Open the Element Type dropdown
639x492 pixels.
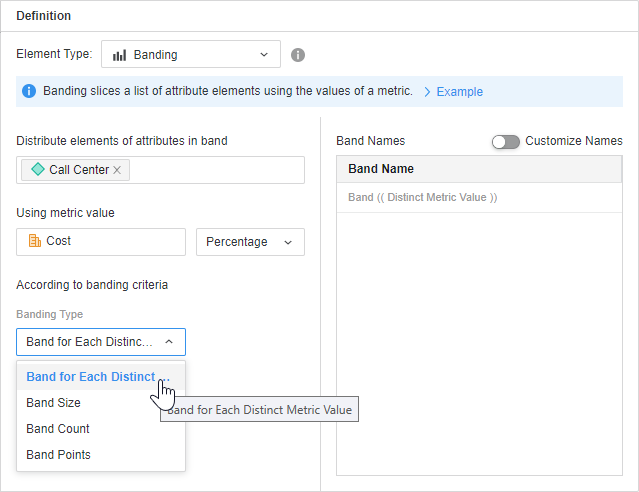pos(191,55)
